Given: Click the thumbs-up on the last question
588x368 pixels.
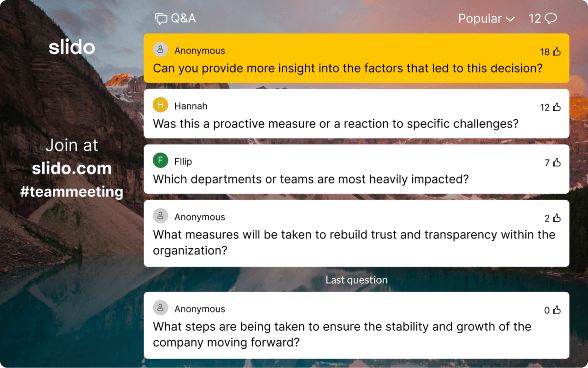Looking at the screenshot, I should [x=556, y=310].
